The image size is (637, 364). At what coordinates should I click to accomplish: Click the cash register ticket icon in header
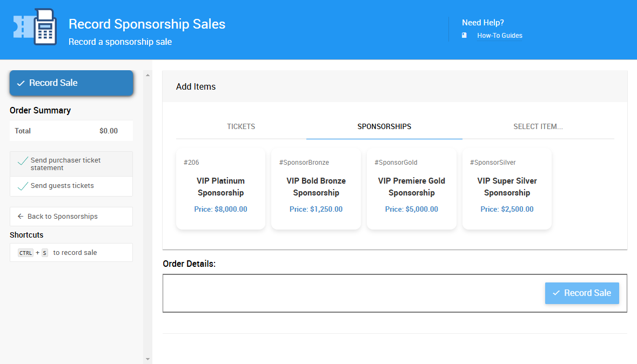click(36, 27)
